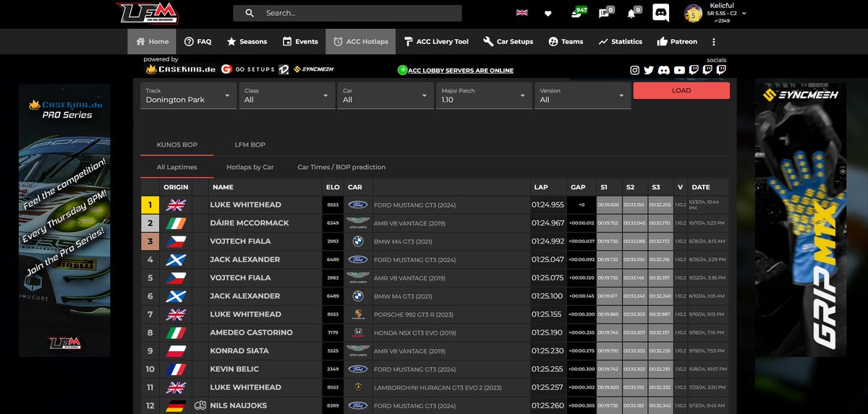Image resolution: width=868 pixels, height=414 pixels.
Task: Click the Honda logo in Amedeo Castorino's row
Action: point(357,332)
